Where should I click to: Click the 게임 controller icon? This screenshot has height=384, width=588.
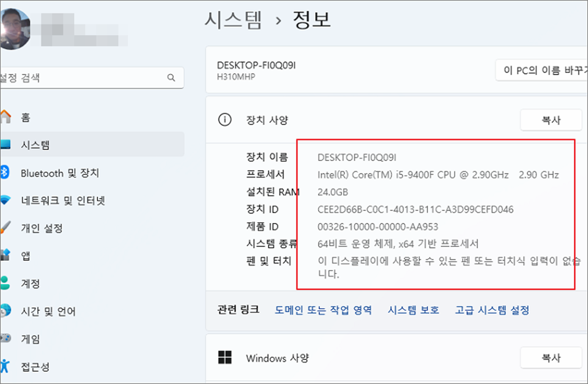[5, 339]
